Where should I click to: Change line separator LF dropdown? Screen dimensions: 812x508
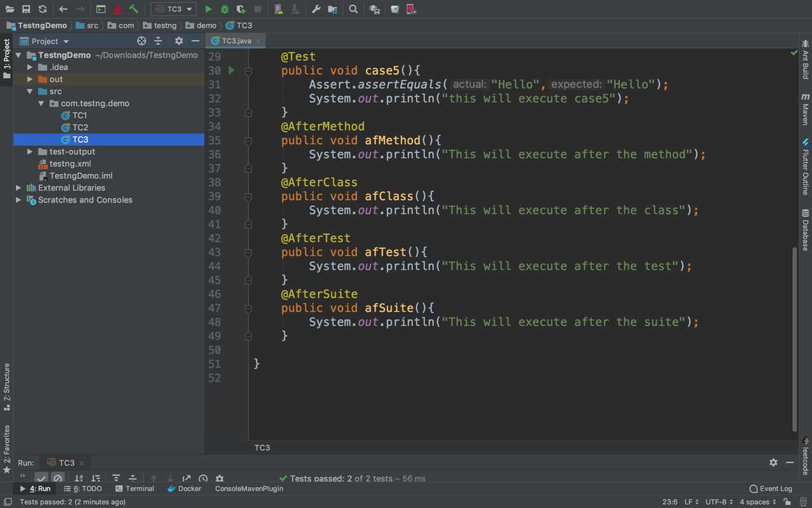691,502
